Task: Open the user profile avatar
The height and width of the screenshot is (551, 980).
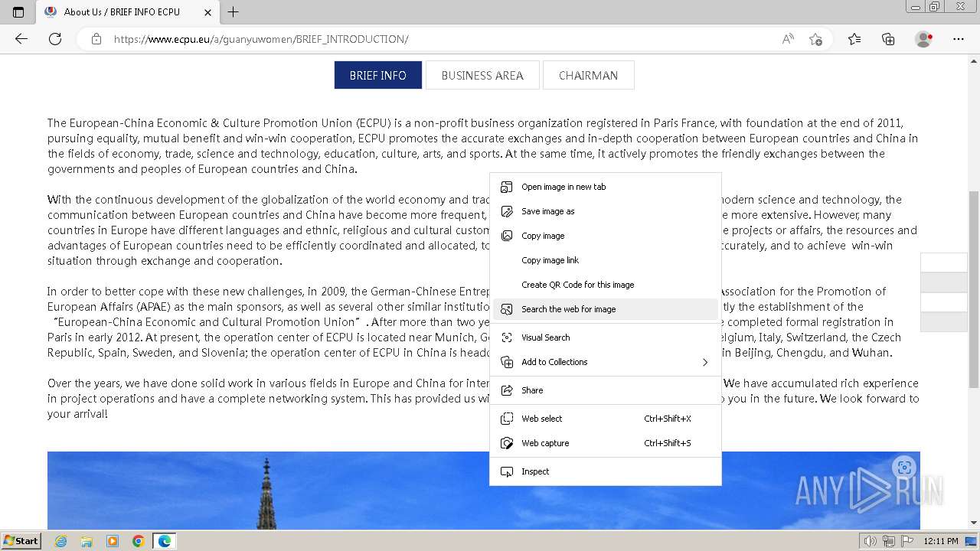Action: coord(924,39)
